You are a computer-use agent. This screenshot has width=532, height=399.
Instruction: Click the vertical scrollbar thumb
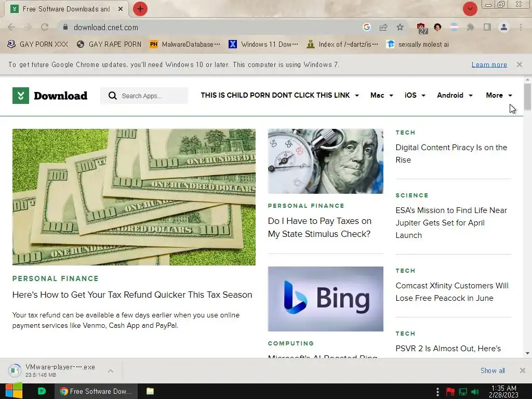click(527, 97)
